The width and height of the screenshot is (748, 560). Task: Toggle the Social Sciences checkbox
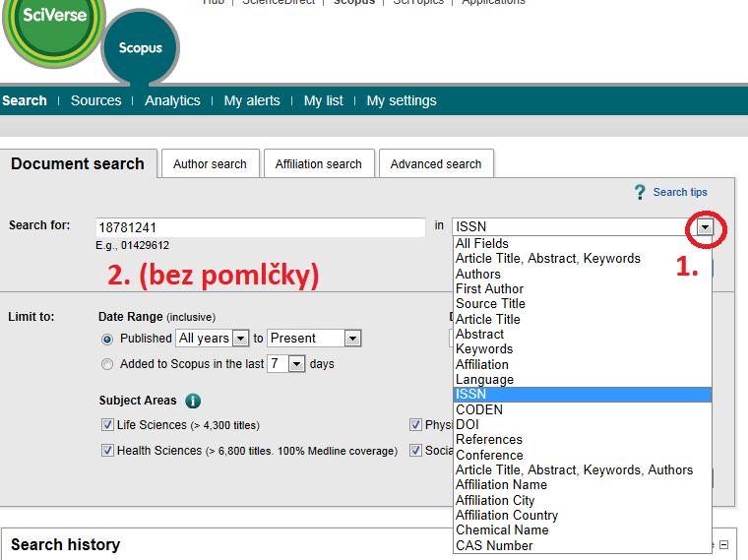[415, 451]
